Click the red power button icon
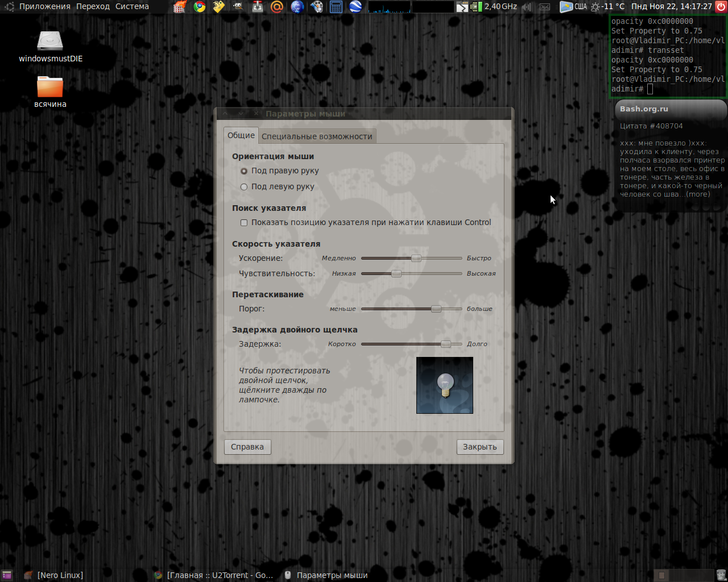Image resolution: width=728 pixels, height=582 pixels. [721, 7]
